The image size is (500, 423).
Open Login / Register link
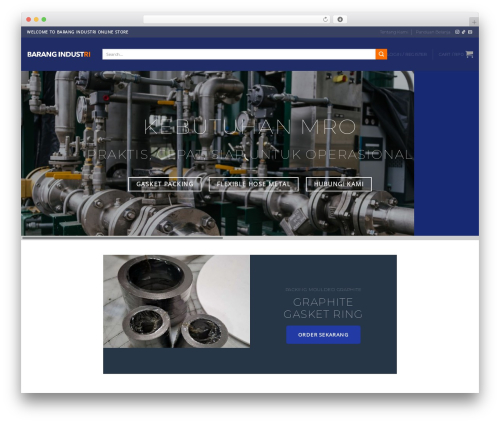coord(407,54)
